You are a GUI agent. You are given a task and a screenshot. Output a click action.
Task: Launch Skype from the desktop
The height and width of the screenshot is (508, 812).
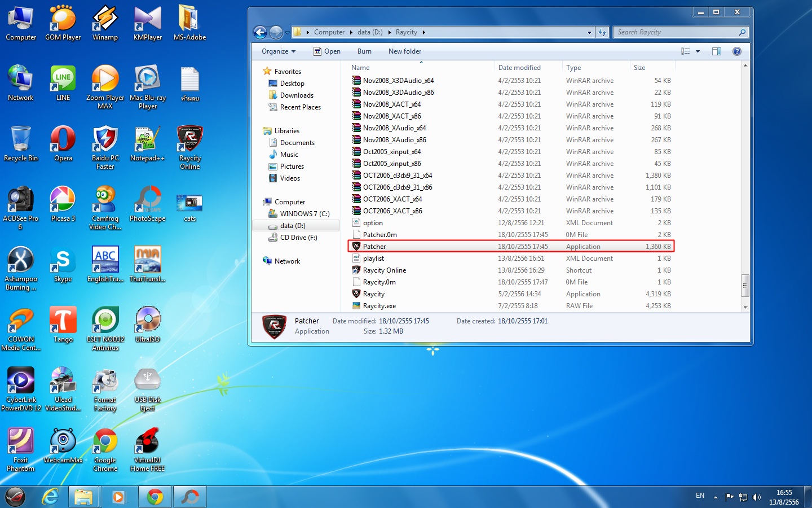(x=63, y=265)
